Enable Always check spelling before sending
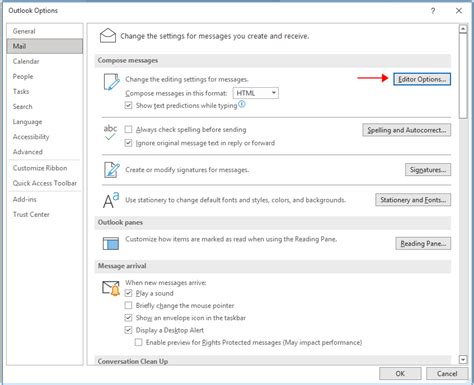Image resolution: width=474 pixels, height=385 pixels. pos(128,129)
